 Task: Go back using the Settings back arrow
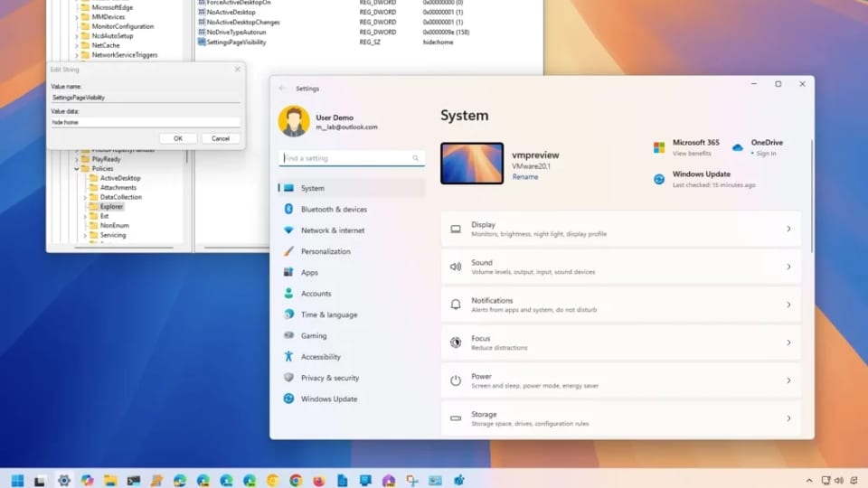coord(282,89)
